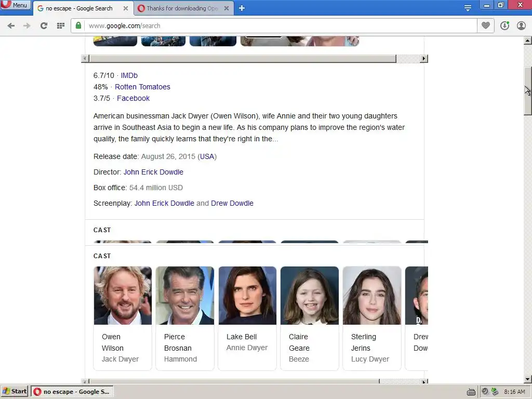Screen dimensions: 532x399
Task: Bookmark the page with the heart icon
Action: [486, 25]
